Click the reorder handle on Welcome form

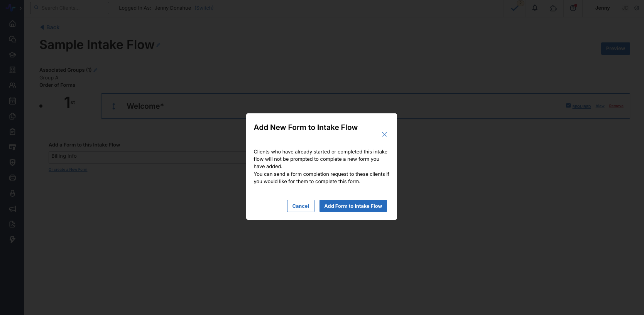[x=114, y=106]
